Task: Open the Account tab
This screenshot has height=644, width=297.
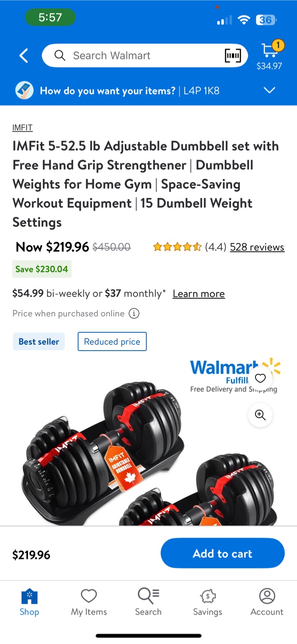Action: [267, 602]
